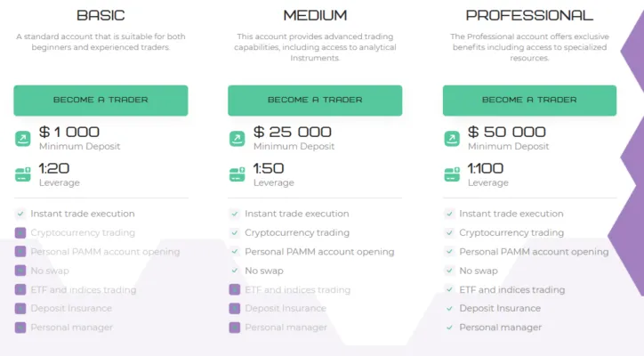This screenshot has height=356, width=644.
Task: Click Medium plan's No swap checkmark
Action: 235,271
